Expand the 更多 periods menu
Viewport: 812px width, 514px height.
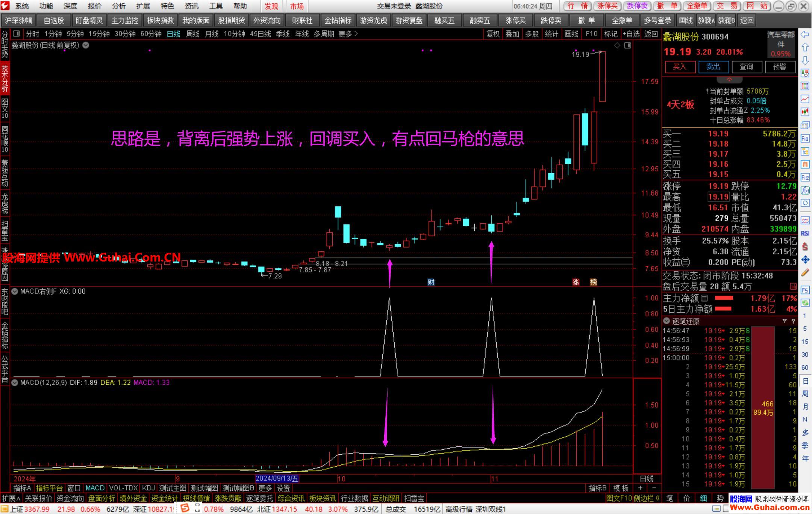coord(348,34)
